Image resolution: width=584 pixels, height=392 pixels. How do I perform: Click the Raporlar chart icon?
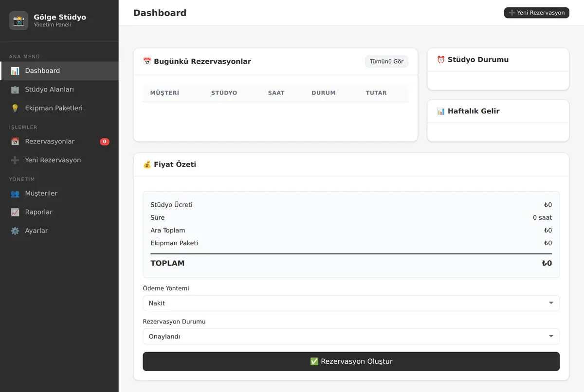pyautogui.click(x=15, y=212)
